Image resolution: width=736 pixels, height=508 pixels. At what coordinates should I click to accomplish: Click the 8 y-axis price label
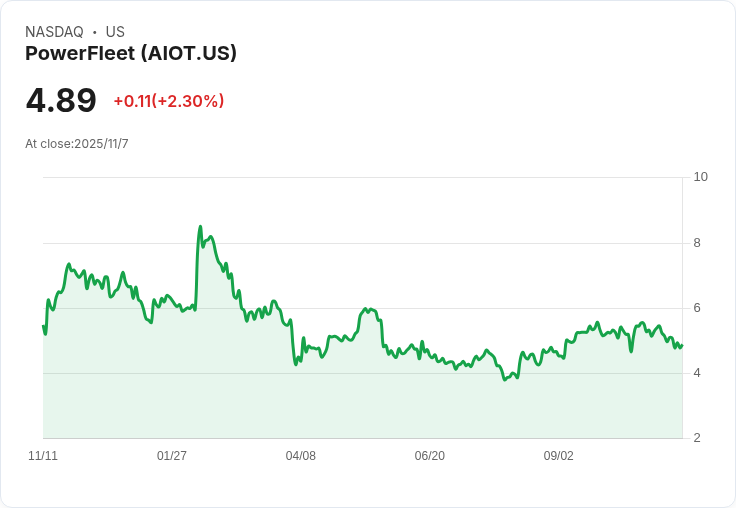pyautogui.click(x=697, y=243)
